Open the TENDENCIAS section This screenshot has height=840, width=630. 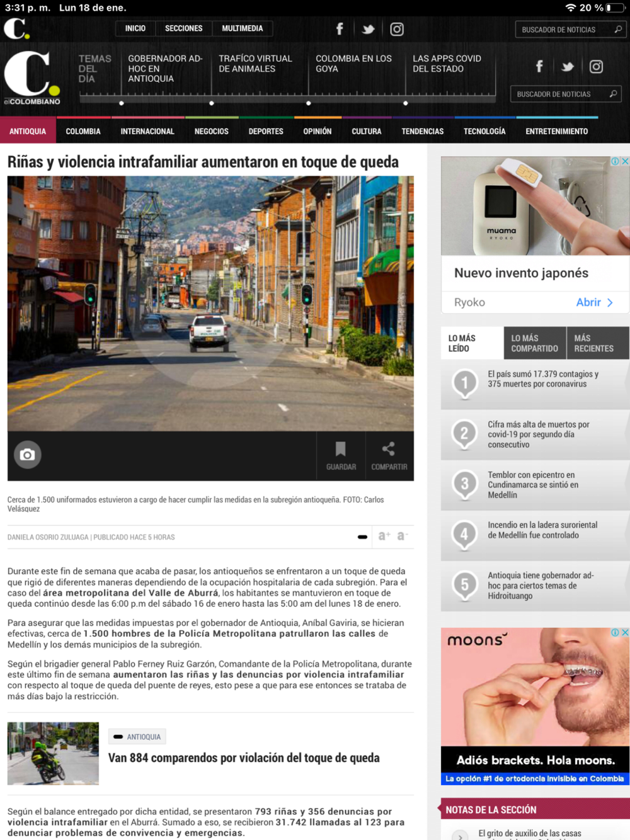click(423, 131)
